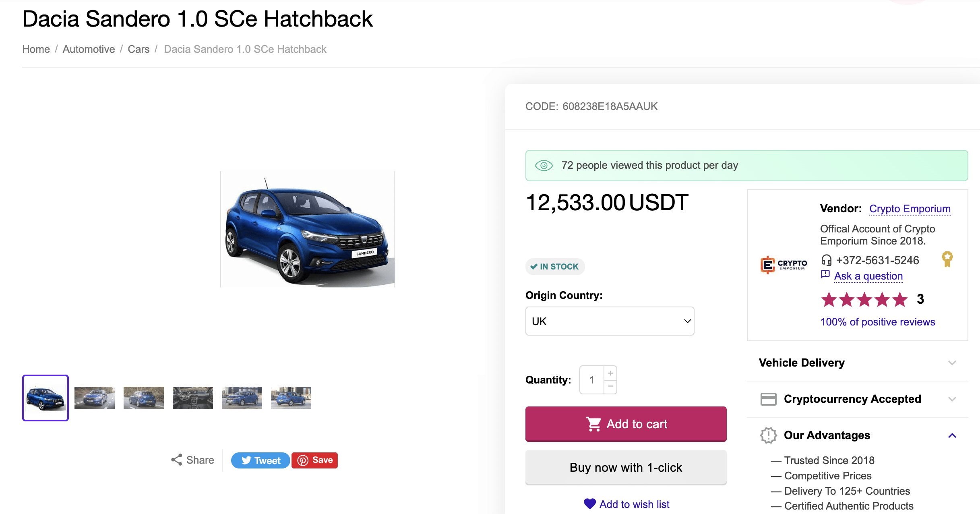Click the quantity input field

pyautogui.click(x=592, y=379)
